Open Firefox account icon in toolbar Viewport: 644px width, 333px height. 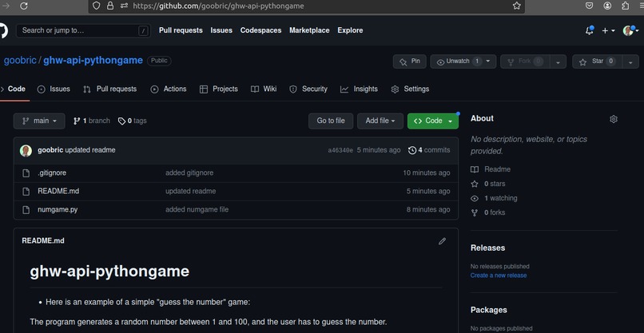pos(607,6)
